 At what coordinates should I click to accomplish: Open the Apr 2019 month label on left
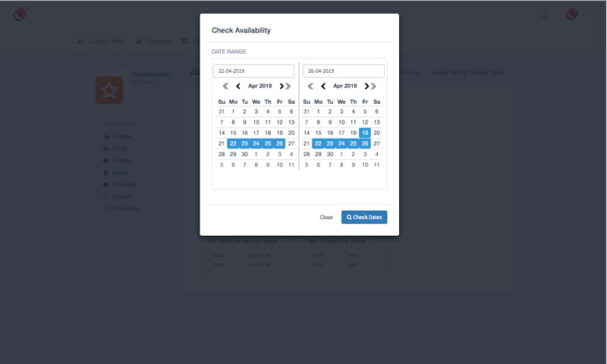(x=259, y=86)
